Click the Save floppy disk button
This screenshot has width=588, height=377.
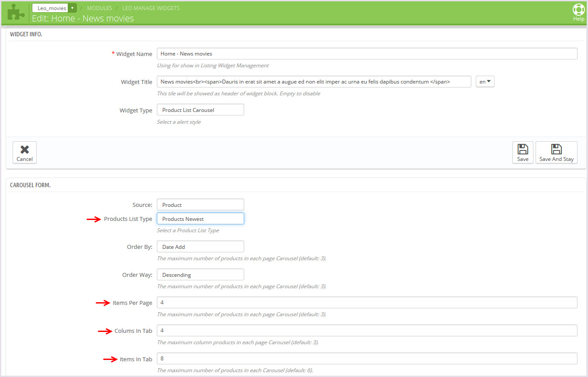click(x=522, y=153)
